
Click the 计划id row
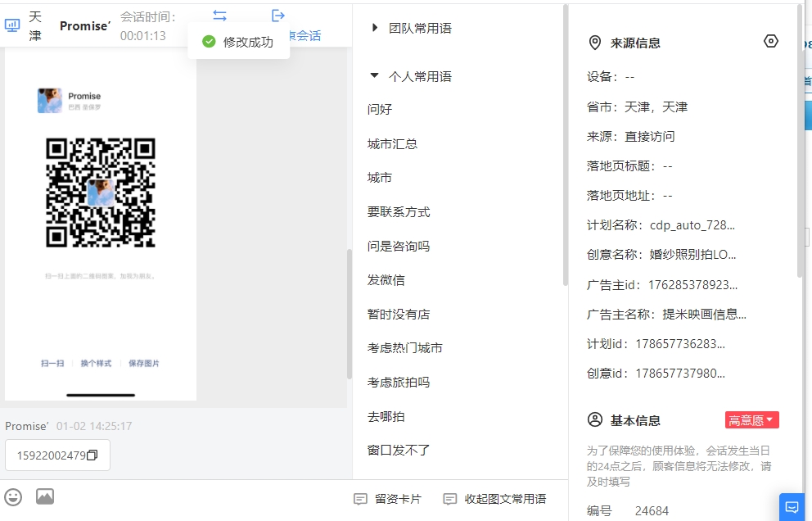pos(656,344)
